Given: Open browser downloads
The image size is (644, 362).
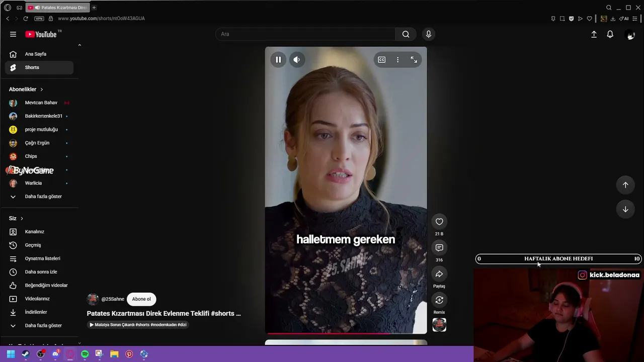Looking at the screenshot, I should tap(613, 19).
